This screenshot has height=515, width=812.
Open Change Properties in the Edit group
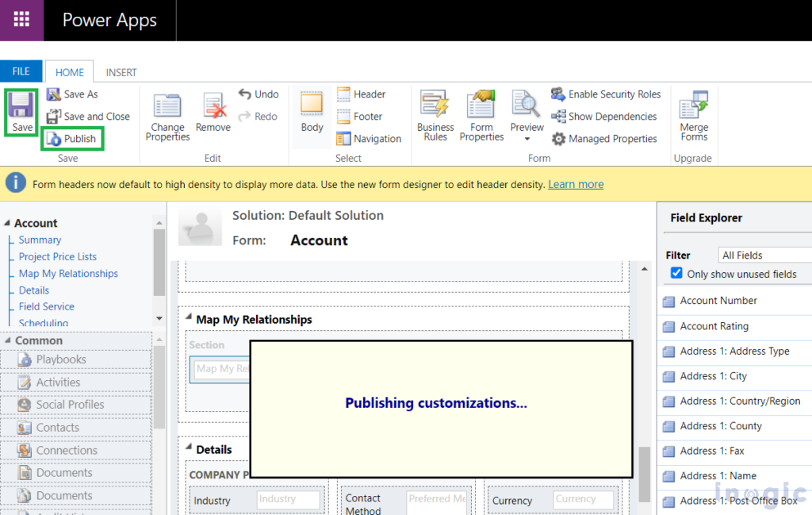click(x=167, y=114)
